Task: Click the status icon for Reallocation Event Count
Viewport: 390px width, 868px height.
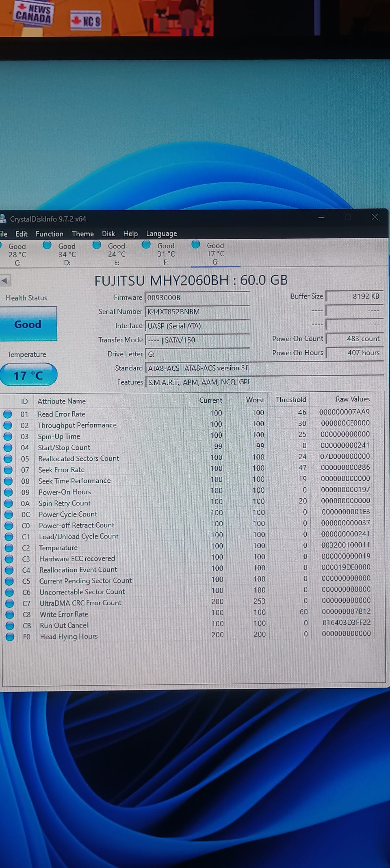Action: pyautogui.click(x=9, y=570)
